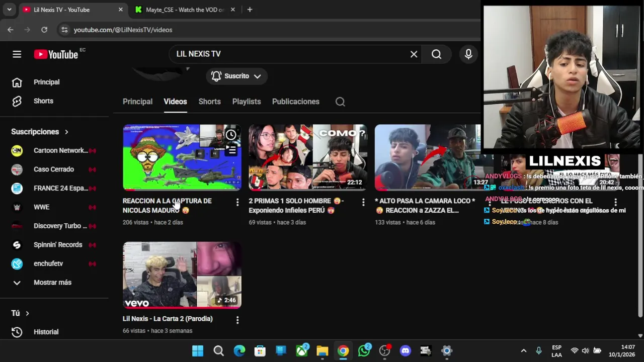The height and width of the screenshot is (362, 644).
Task: Open OBS Studio from the taskbar
Action: tap(385, 350)
